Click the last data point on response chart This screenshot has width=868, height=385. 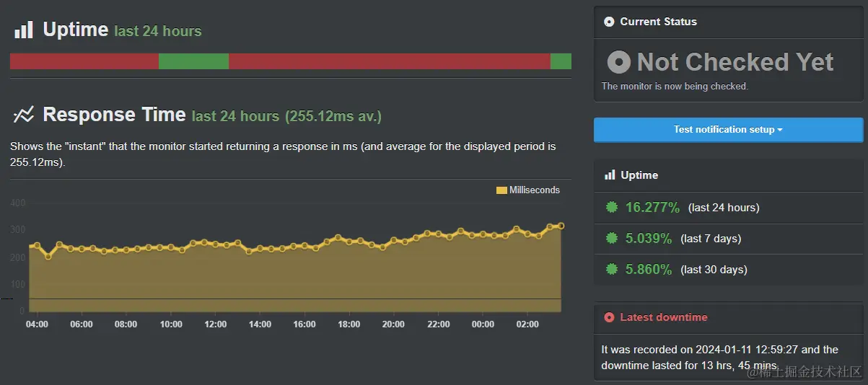click(561, 226)
